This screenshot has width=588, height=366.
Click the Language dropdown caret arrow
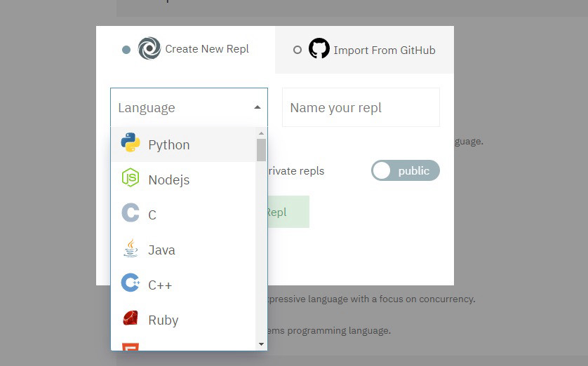[x=258, y=107]
